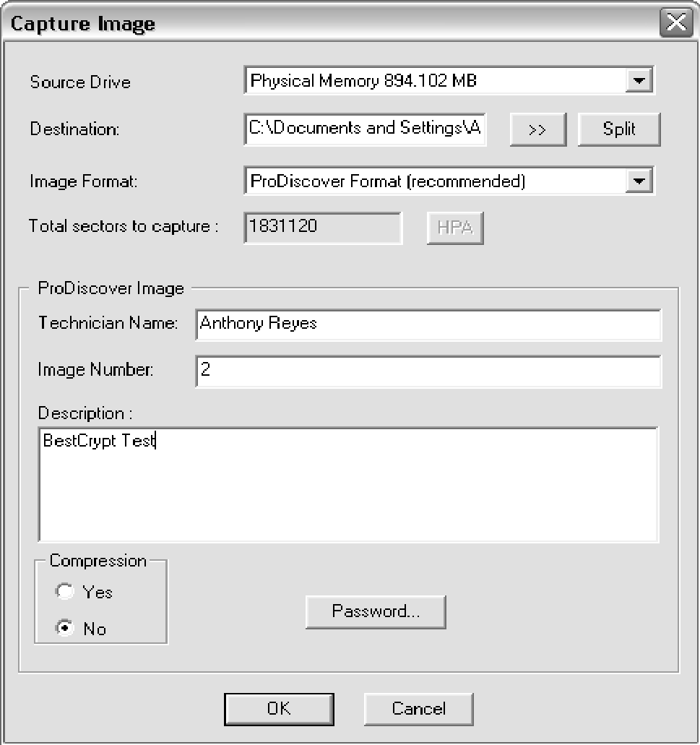Confirm capture with the OK button
The height and width of the screenshot is (745, 700).
[x=279, y=709]
